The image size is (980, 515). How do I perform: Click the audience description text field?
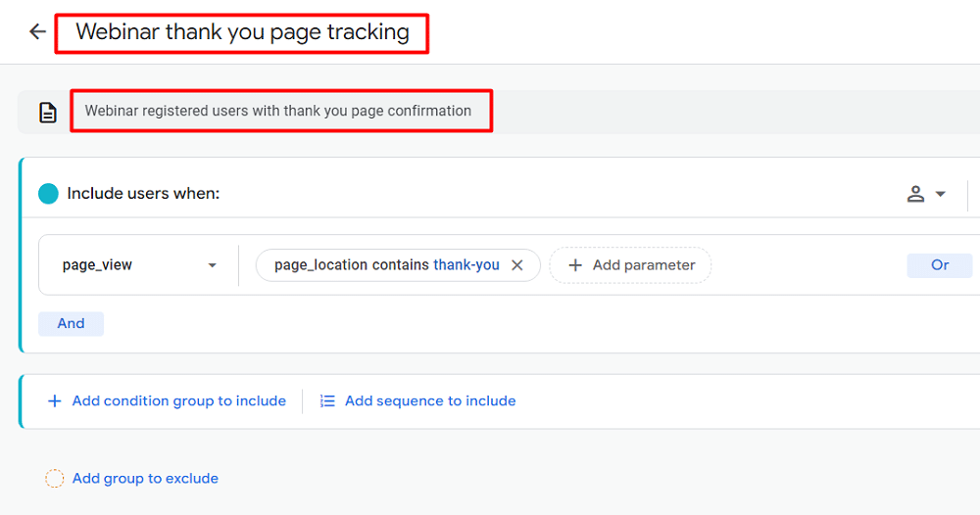point(278,111)
